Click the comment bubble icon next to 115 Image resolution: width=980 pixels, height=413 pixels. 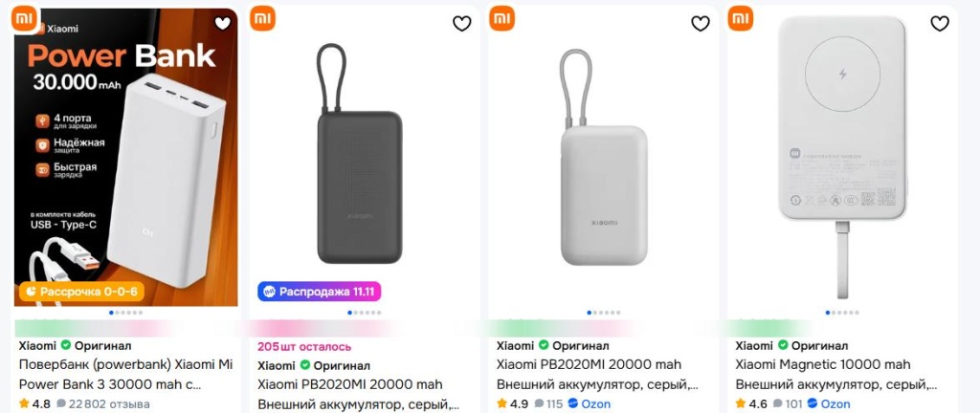[539, 403]
